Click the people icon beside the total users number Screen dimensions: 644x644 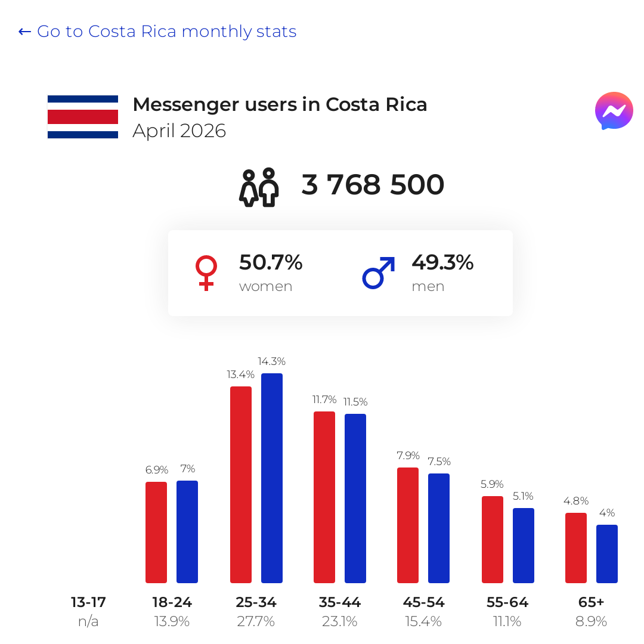259,187
